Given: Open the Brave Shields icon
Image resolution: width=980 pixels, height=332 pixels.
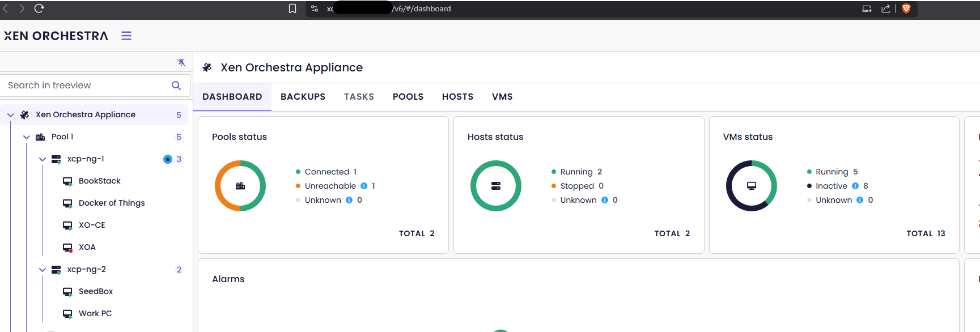Looking at the screenshot, I should (906, 8).
